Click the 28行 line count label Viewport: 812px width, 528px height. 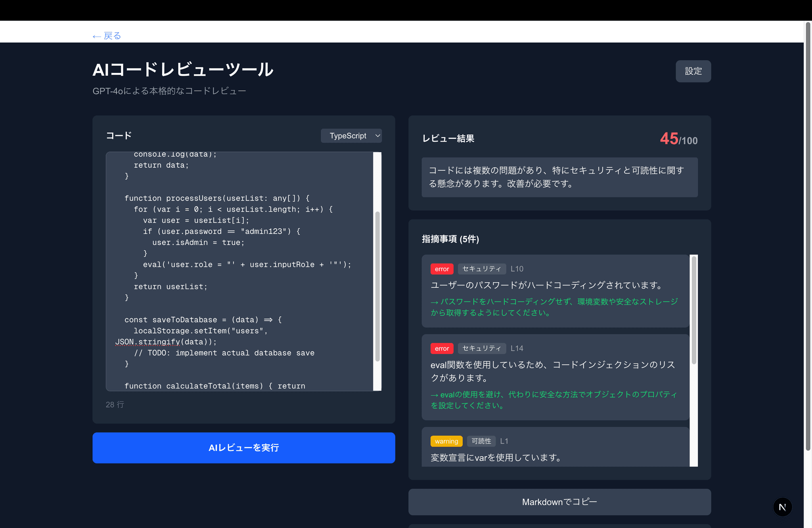click(x=115, y=404)
